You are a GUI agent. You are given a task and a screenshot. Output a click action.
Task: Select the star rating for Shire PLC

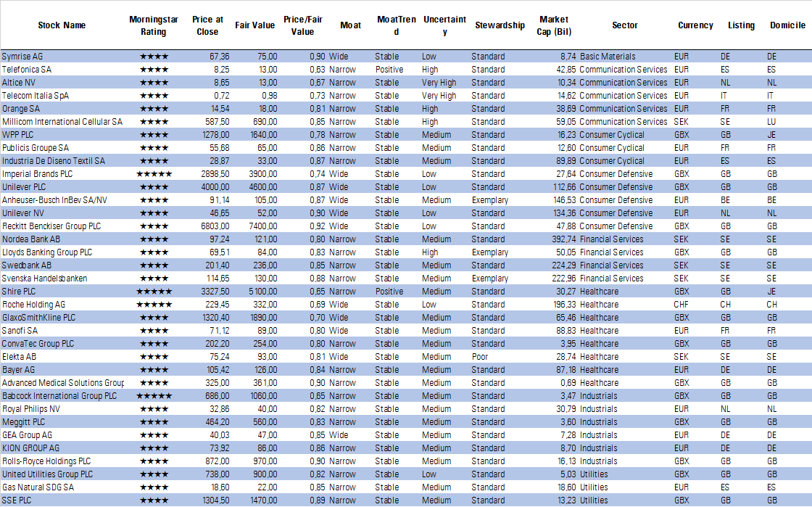(154, 292)
